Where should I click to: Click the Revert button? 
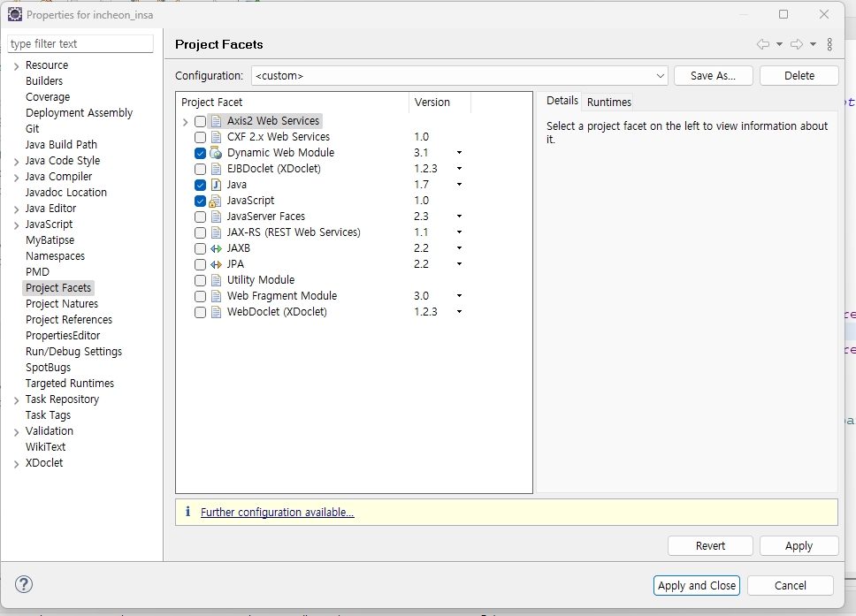[710, 545]
